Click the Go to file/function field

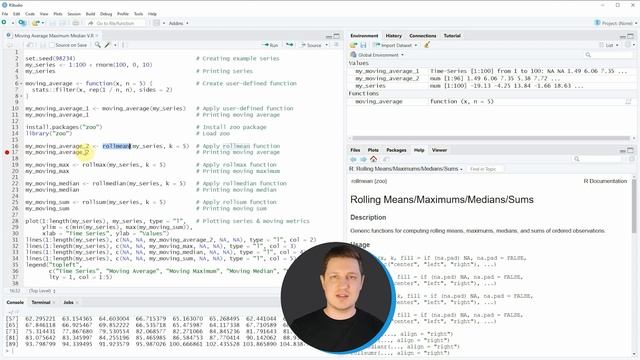115,23
